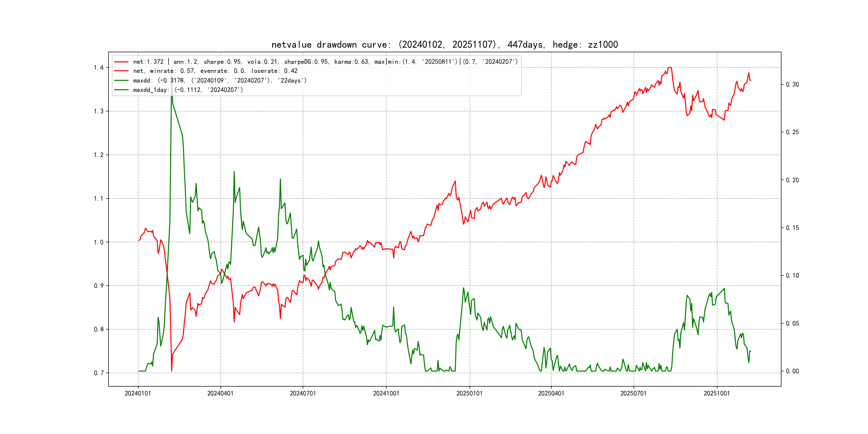Select the maxdd -0.3178 legend text
This screenshot has height=434, width=868.
[220, 81]
